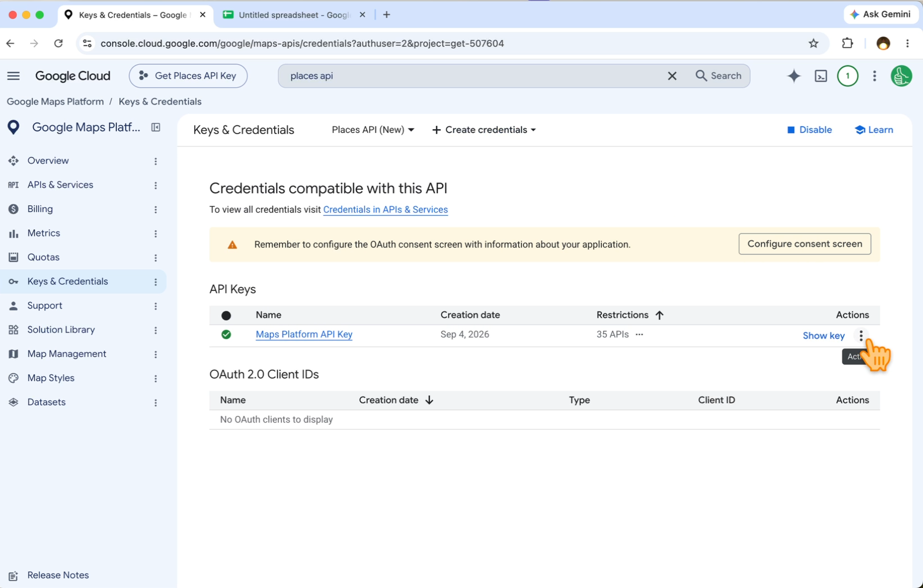Open the Create credentials dropdown
Image resolution: width=923 pixels, height=588 pixels.
click(x=484, y=130)
